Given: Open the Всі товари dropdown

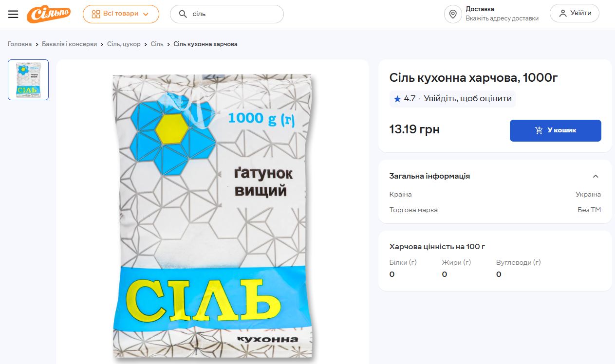Looking at the screenshot, I should (x=121, y=14).
